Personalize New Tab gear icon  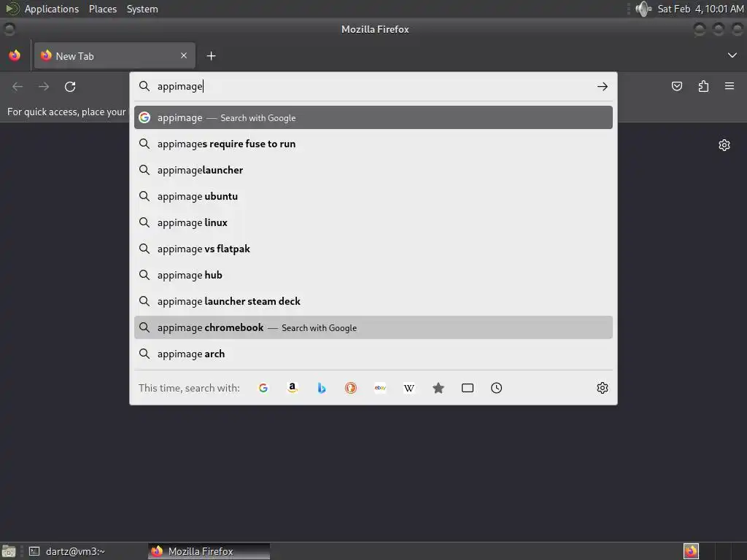pos(724,145)
